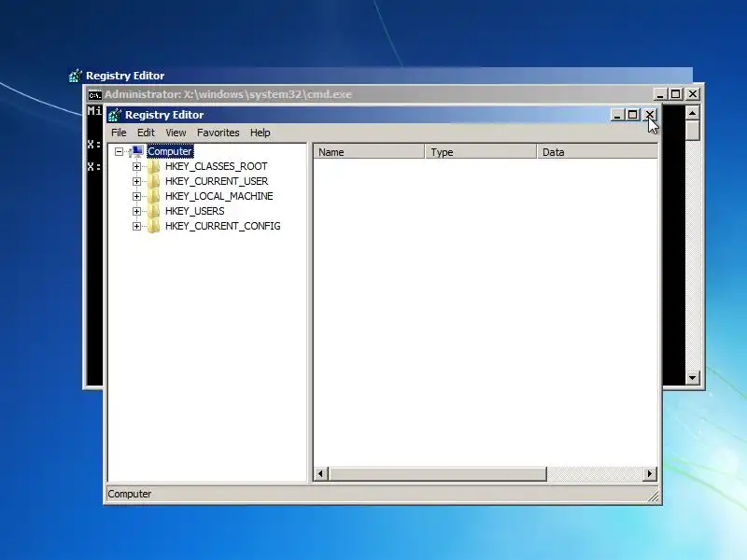Select HKEY_CURRENT_CONFIG text label
Screen dimensions: 747x560
pyautogui.click(x=222, y=226)
